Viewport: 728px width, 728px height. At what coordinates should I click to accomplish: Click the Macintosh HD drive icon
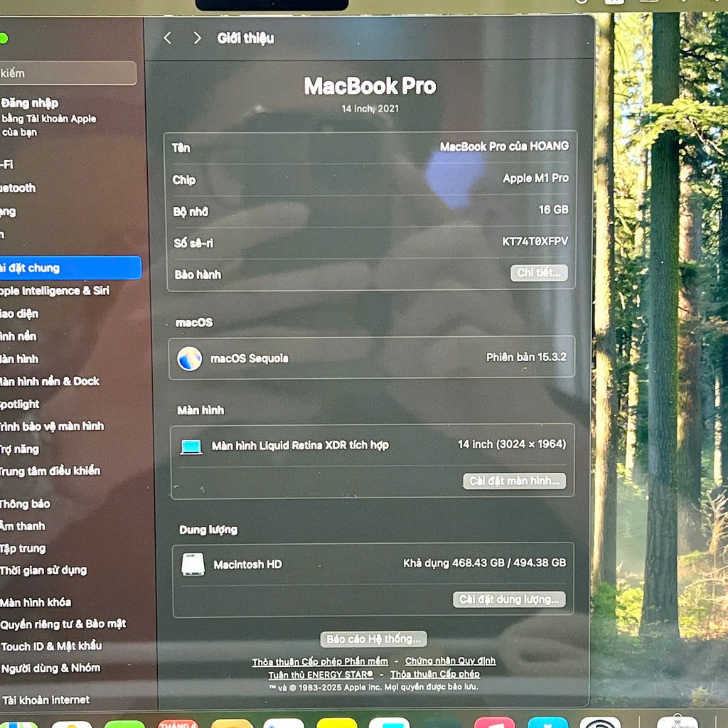193,564
